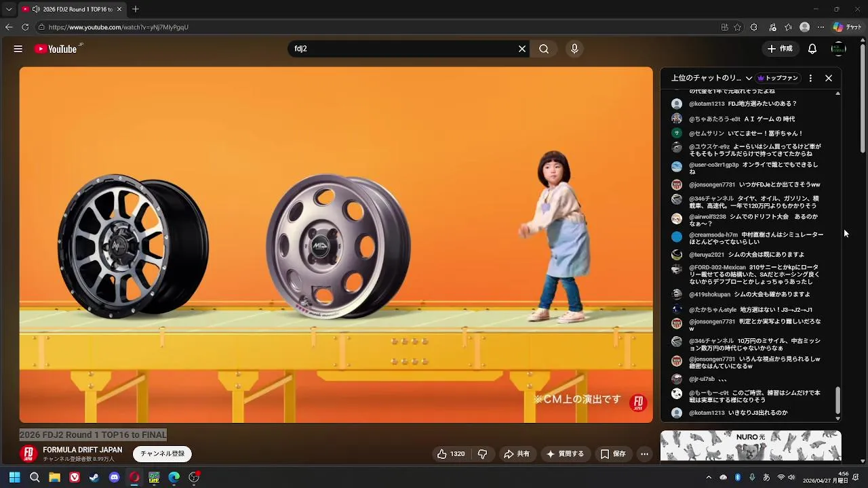Save the video with 保存 button
The image size is (868, 488).
[x=613, y=454]
